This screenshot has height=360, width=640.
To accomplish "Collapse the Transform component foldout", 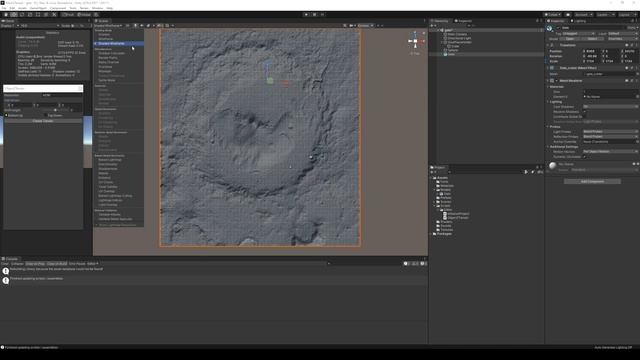I will coord(548,45).
